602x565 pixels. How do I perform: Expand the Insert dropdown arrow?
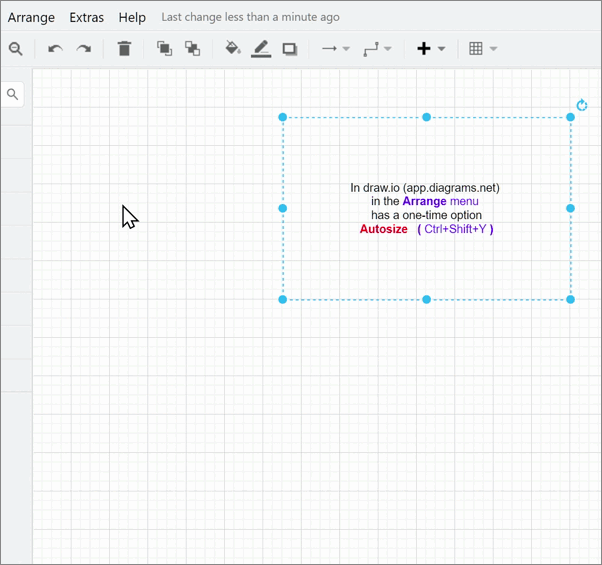pos(442,49)
